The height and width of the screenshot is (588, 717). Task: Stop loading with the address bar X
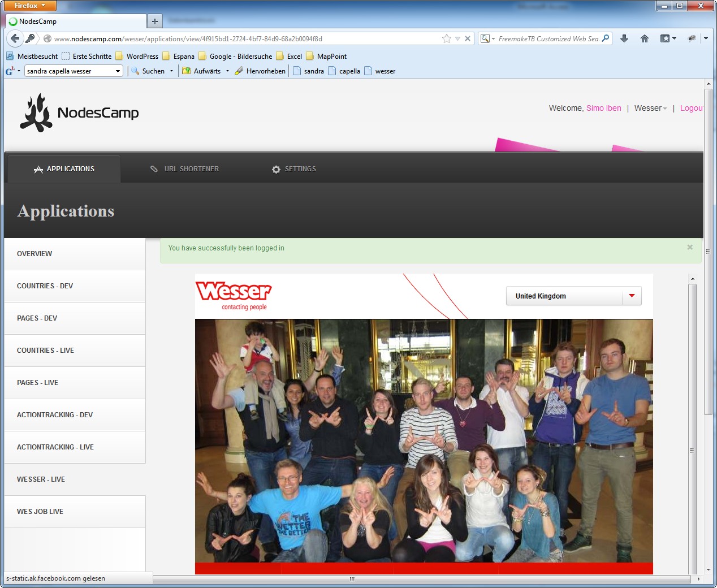(x=468, y=38)
